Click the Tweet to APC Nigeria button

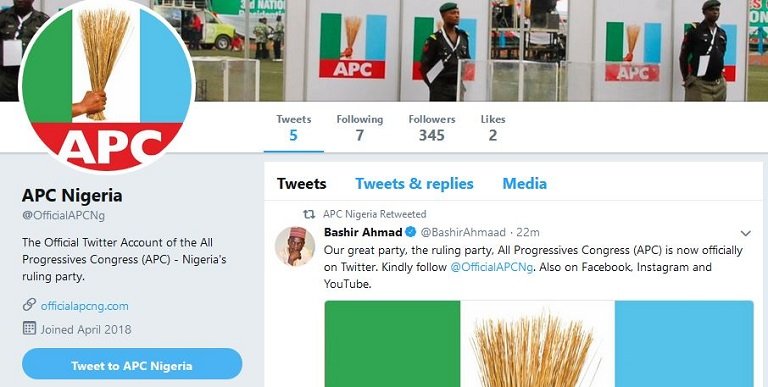pos(132,364)
